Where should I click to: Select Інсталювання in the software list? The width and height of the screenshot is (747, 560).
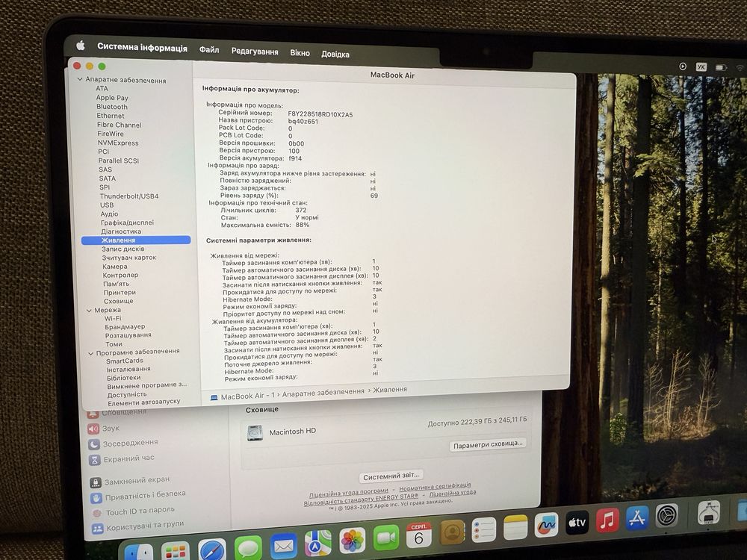(x=128, y=369)
